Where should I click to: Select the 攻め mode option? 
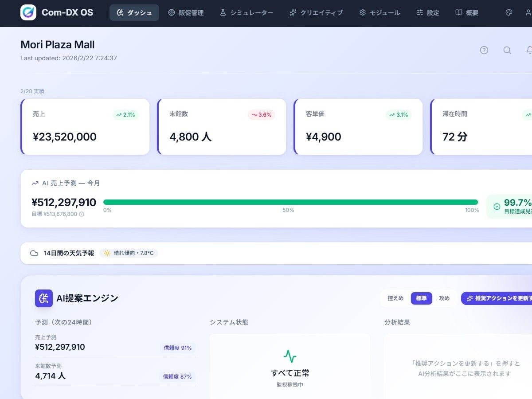[x=444, y=298]
